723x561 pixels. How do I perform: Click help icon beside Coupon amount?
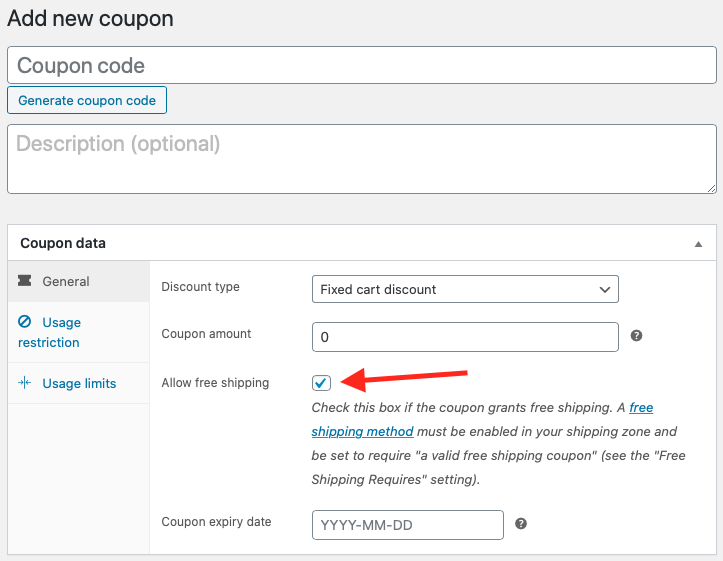[636, 336]
